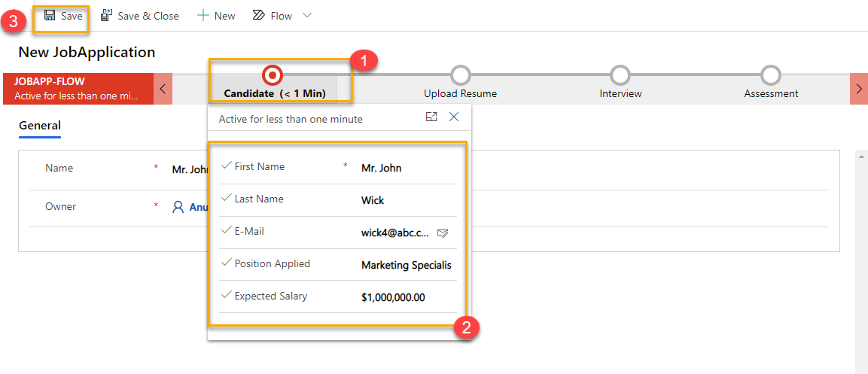The height and width of the screenshot is (374, 868).
Task: Click the Owner person icon
Action: tap(178, 208)
